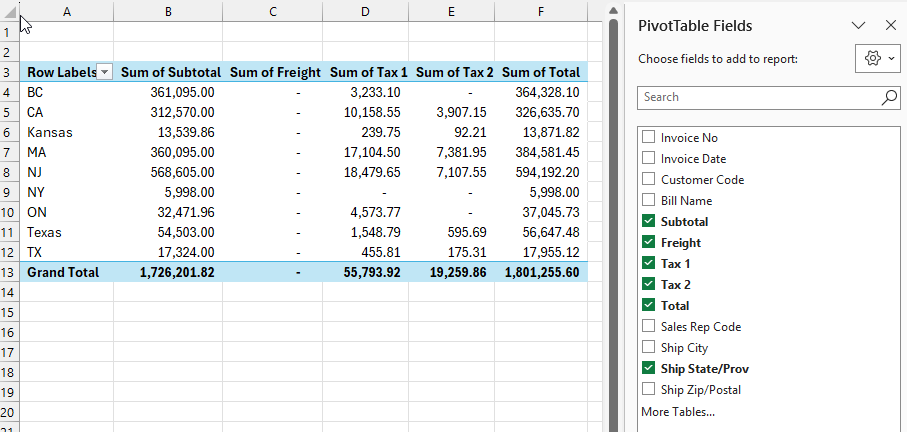Check the Ship Zip/Postal field
The height and width of the screenshot is (432, 907).
pos(648,389)
